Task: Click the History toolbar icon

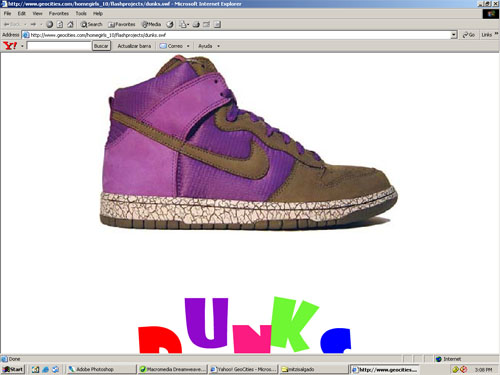Action: tap(170, 24)
